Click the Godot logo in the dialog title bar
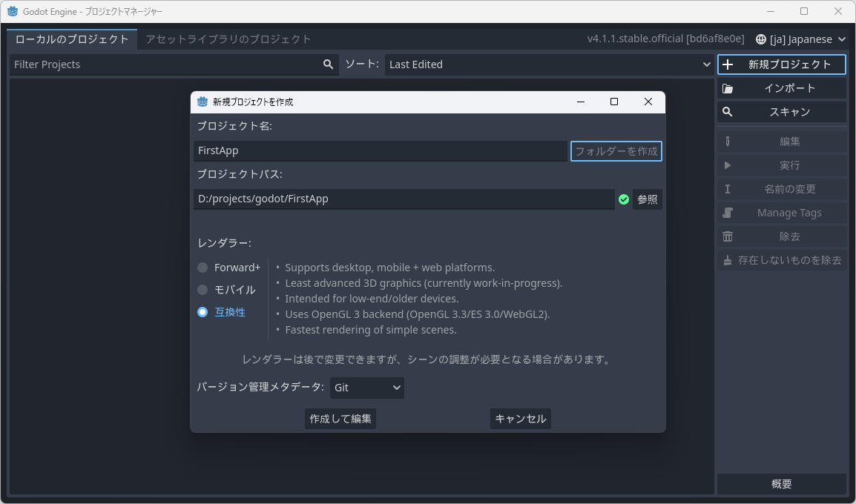The image size is (856, 504). click(x=203, y=102)
